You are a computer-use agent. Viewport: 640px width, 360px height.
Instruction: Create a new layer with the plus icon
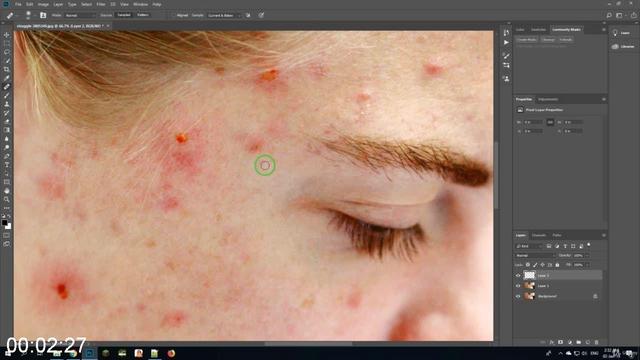pyautogui.click(x=588, y=342)
